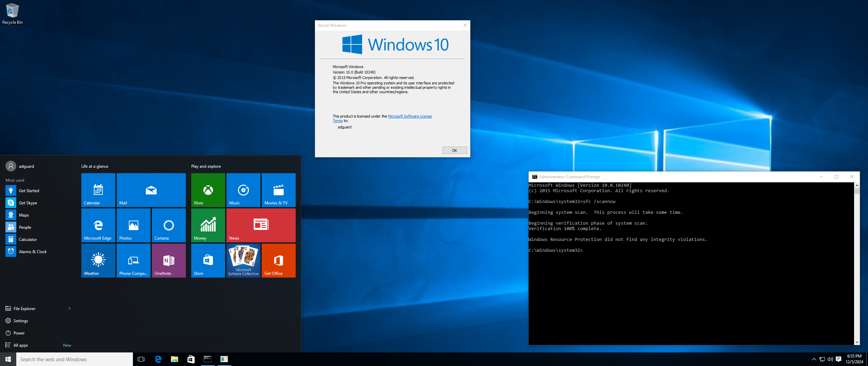Open Action Center notifications icon
868x366 pixels.
(839, 359)
